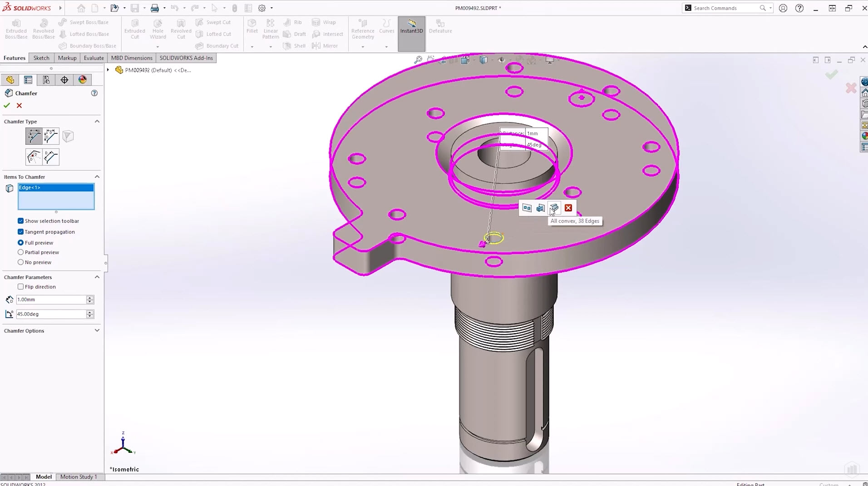The width and height of the screenshot is (868, 486).
Task: Click the All convex edges selection icon
Action: (x=554, y=208)
